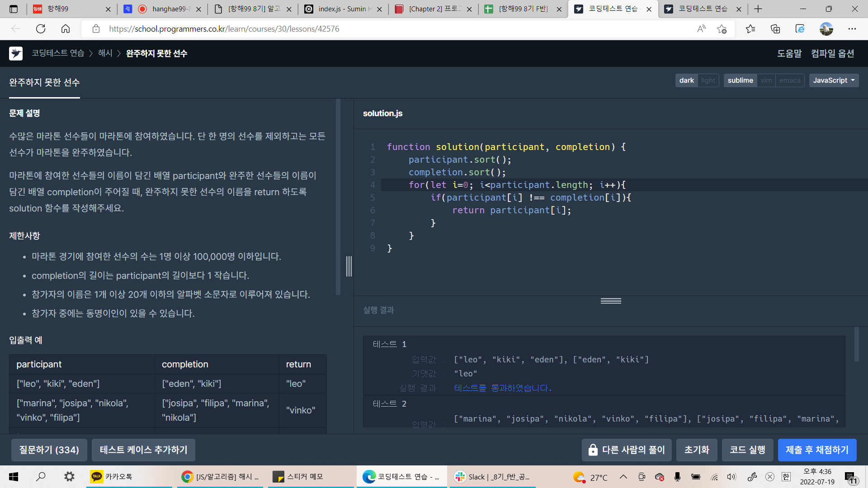
Task: Add this page to favorites
Action: 722,29
